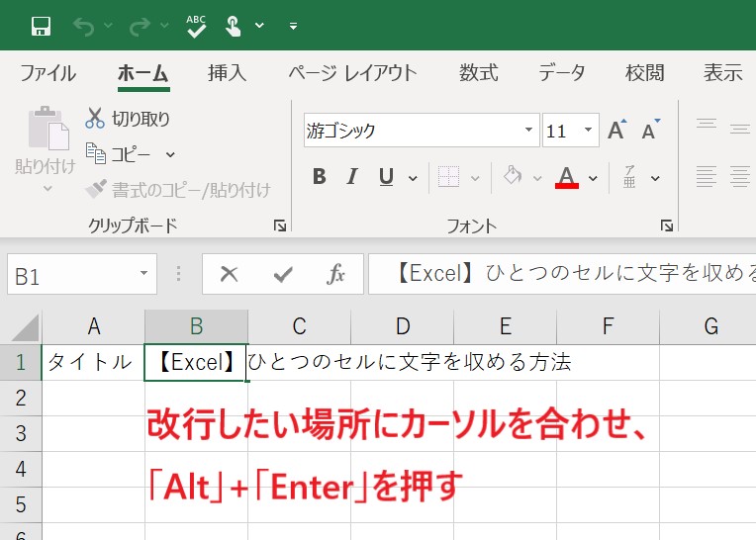Select column C header
This screenshot has height=540, width=756.
click(300, 326)
